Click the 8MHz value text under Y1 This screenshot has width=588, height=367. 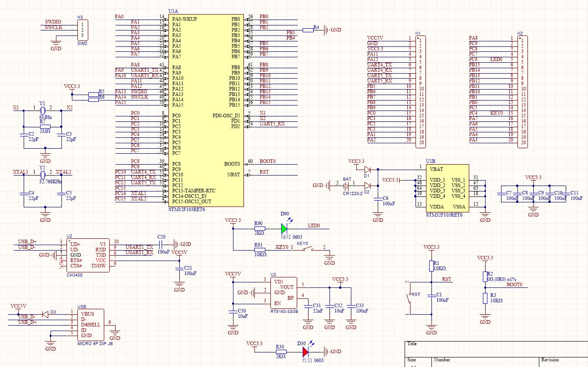pos(46,117)
